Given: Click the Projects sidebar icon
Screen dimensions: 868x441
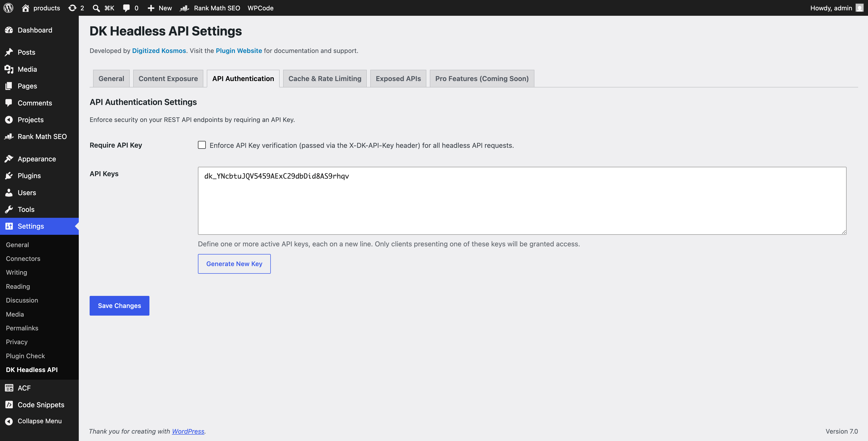Looking at the screenshot, I should point(9,120).
